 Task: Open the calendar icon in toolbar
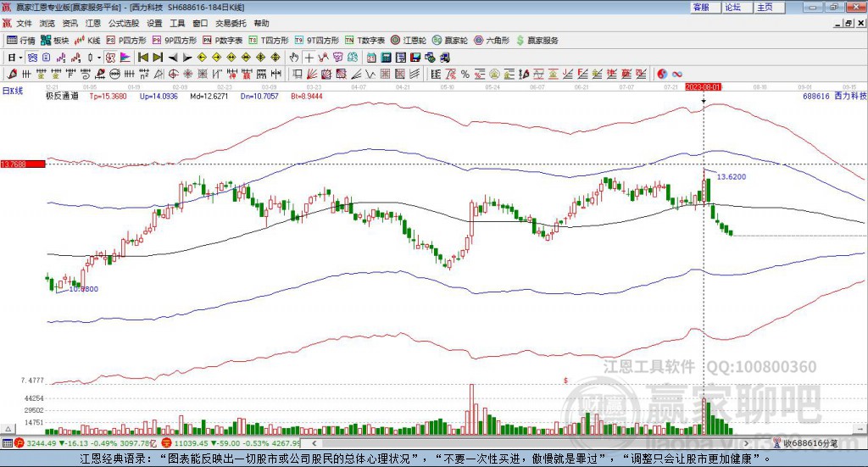pyautogui.click(x=371, y=58)
